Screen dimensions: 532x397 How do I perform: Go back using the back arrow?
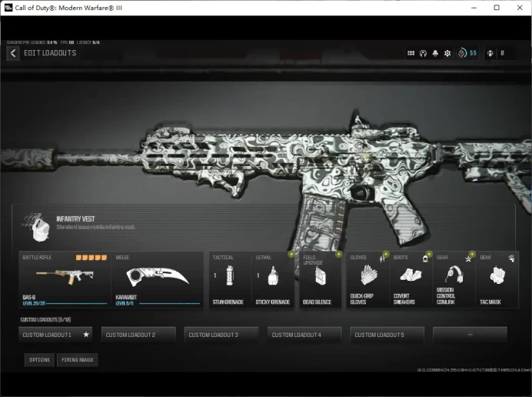13,53
